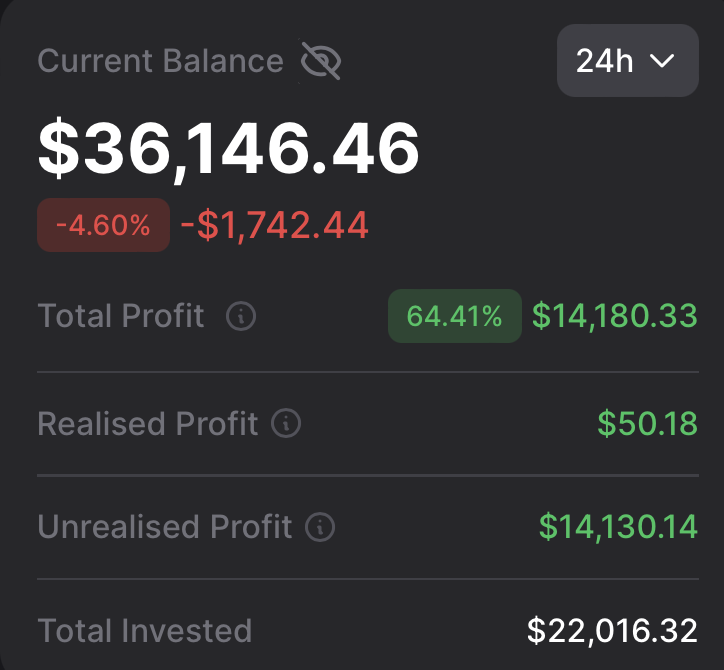Click the Unrealised Profit info icon
The width and height of the screenshot is (724, 670).
(320, 527)
